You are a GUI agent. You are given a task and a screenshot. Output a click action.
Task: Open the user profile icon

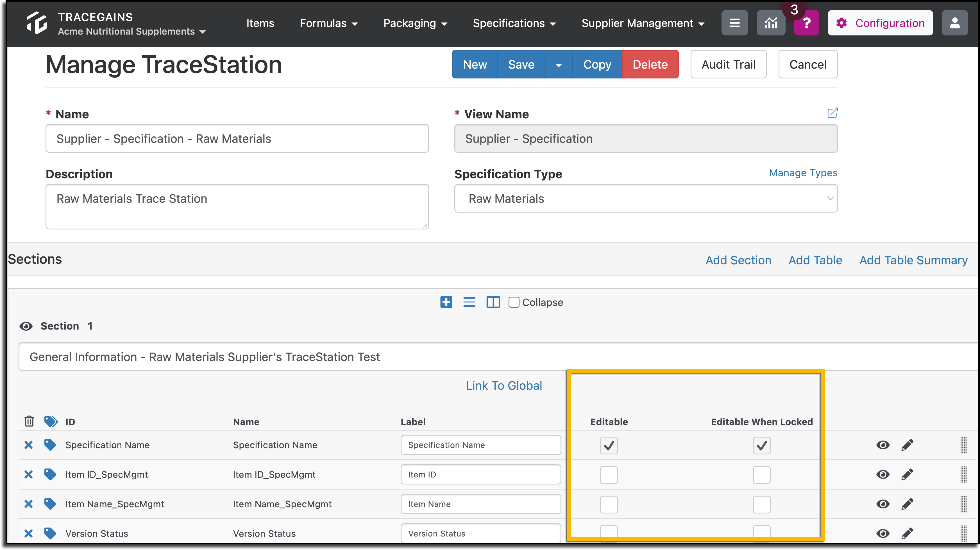(954, 23)
